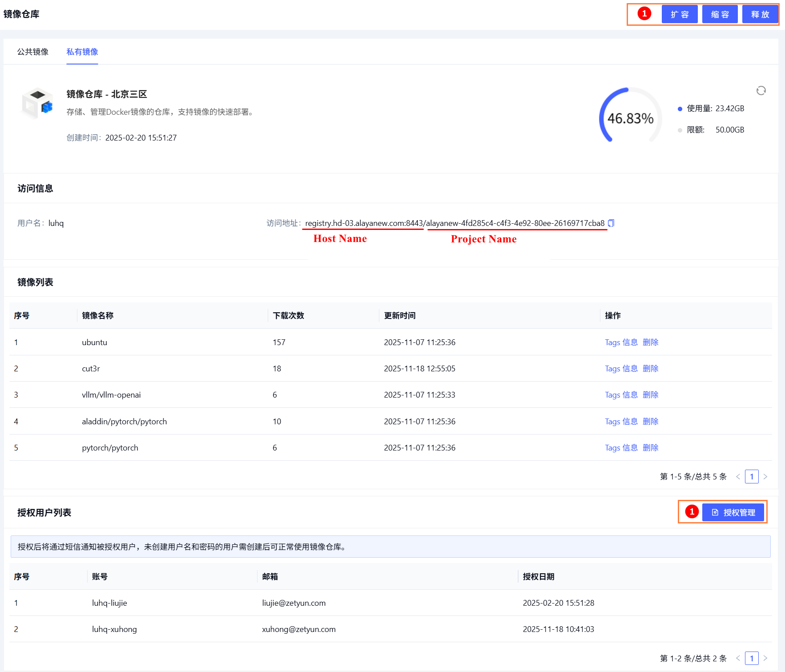Go to next page of authorized users
Image resolution: width=785 pixels, height=672 pixels.
pos(765,658)
